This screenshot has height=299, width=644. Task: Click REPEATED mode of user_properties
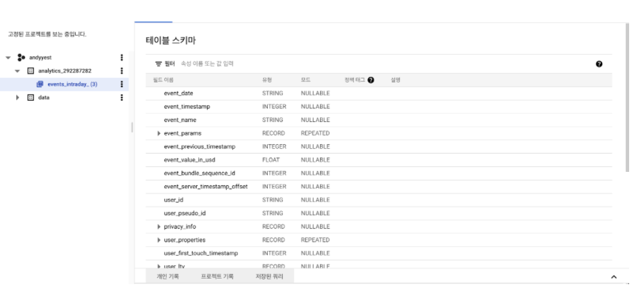[x=315, y=240]
